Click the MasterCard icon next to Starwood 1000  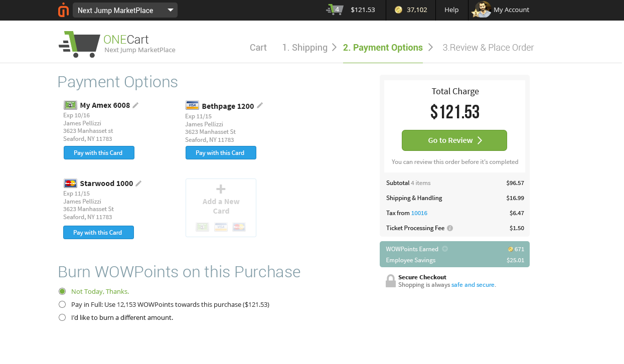[x=70, y=183]
